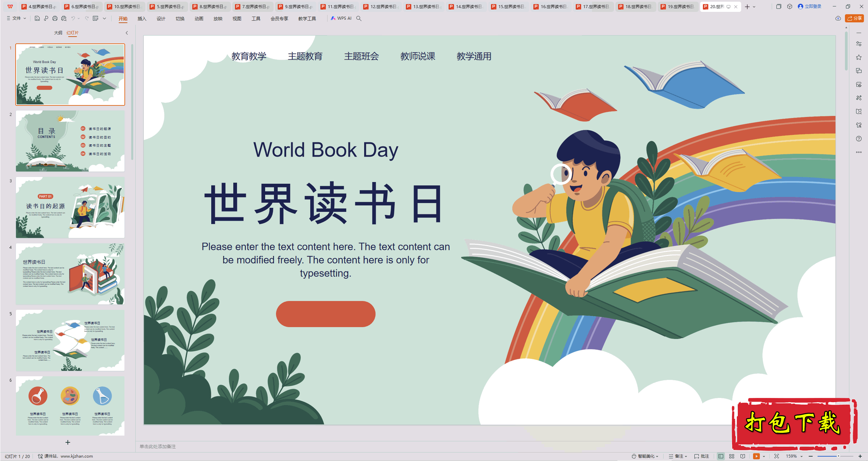Click 立即登录 to sign in
The height and width of the screenshot is (461, 868).
[809, 6]
